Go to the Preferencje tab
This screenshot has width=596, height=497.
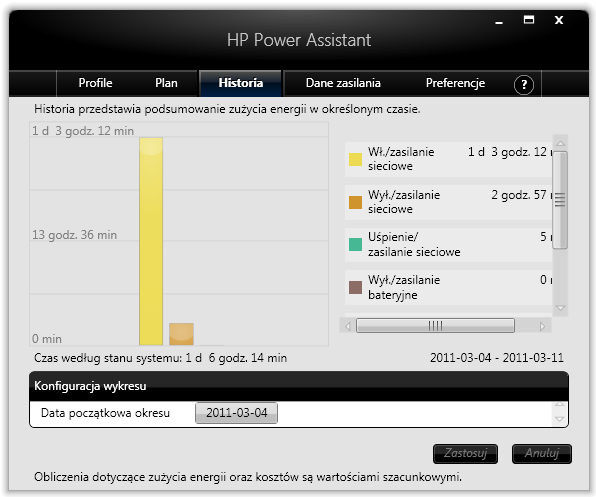[455, 83]
